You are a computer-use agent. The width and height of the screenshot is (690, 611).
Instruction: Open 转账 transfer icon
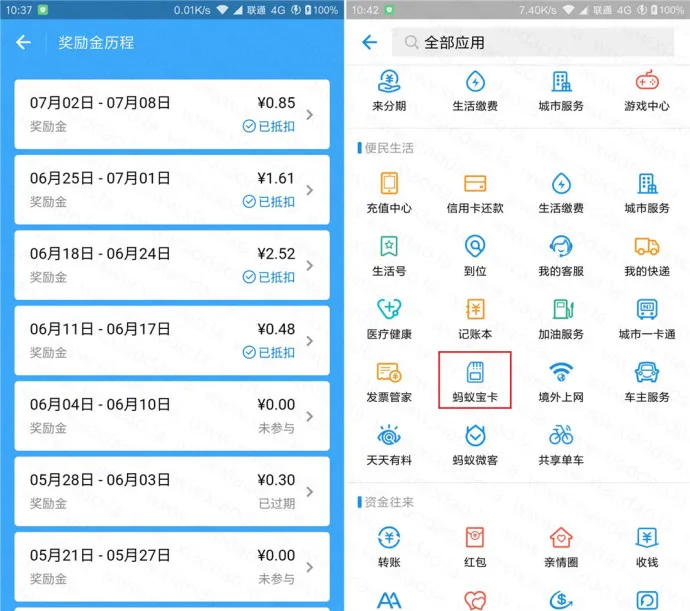coord(389,537)
